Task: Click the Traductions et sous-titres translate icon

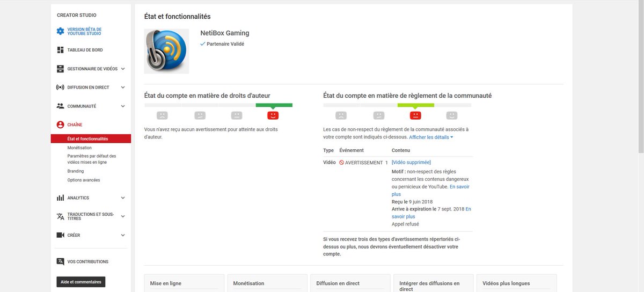Action: pos(61,216)
